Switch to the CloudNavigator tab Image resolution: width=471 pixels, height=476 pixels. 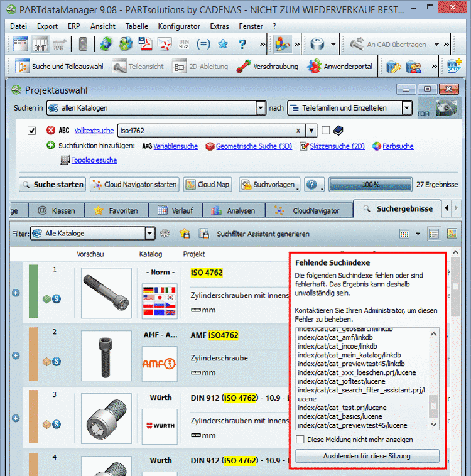tap(310, 210)
